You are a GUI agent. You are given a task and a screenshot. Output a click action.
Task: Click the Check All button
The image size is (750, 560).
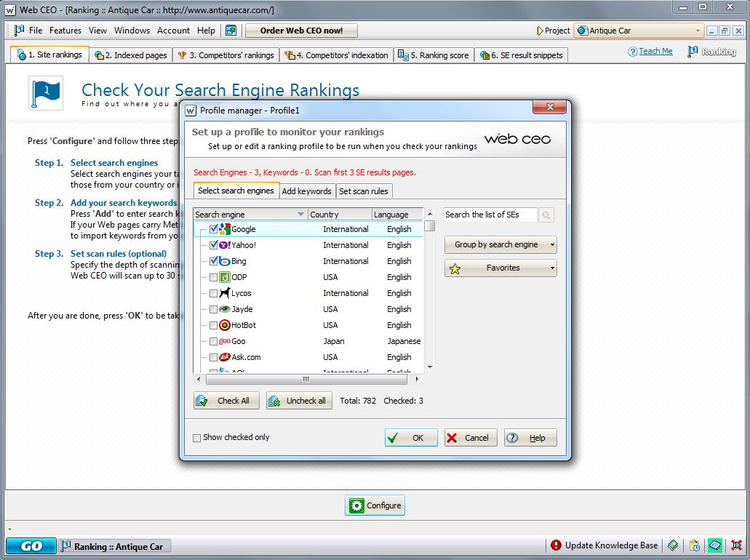(226, 401)
